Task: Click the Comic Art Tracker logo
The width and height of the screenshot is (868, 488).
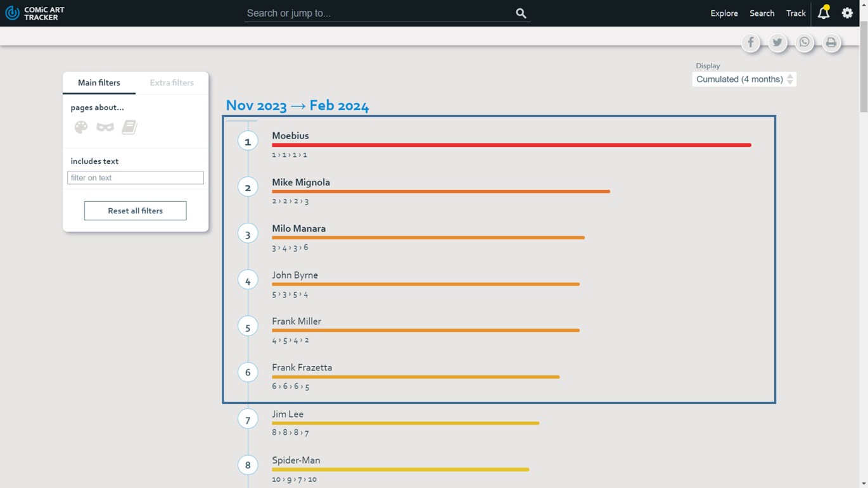Action: click(35, 13)
